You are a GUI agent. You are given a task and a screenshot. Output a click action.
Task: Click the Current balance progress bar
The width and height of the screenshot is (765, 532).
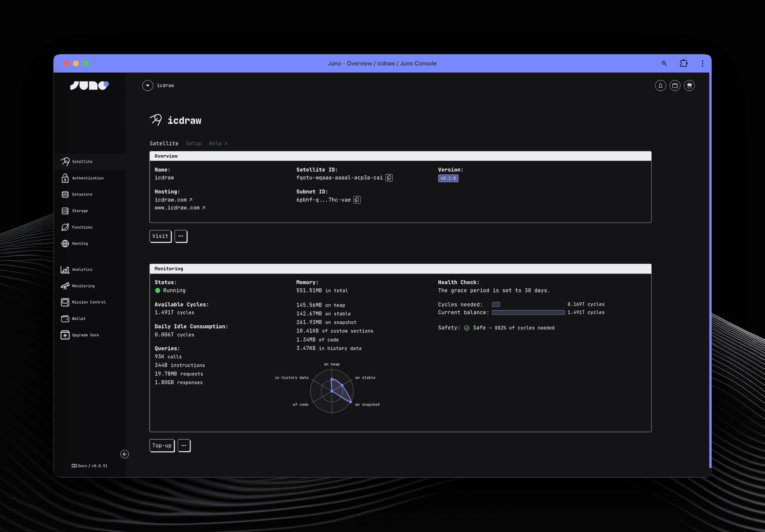(528, 313)
